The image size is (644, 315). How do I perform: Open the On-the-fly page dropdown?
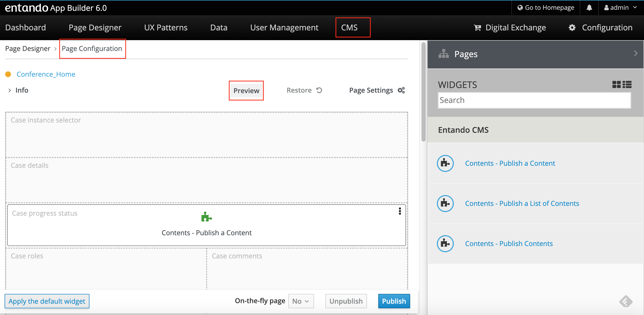(301, 301)
